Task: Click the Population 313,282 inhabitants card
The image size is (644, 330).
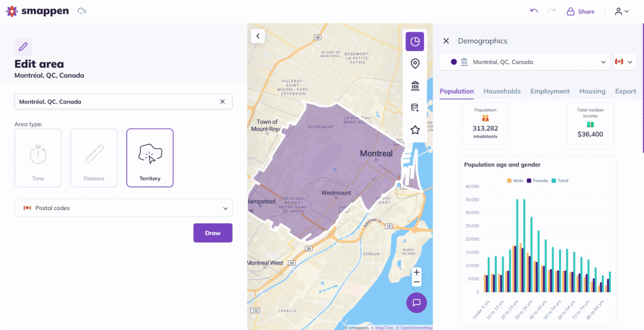Action: coord(486,126)
